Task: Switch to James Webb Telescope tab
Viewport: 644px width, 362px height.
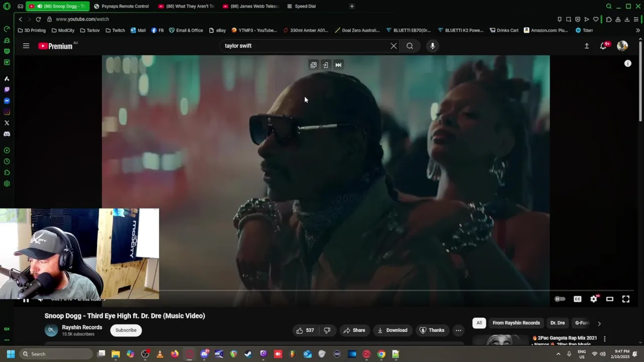Action: pyautogui.click(x=251, y=6)
